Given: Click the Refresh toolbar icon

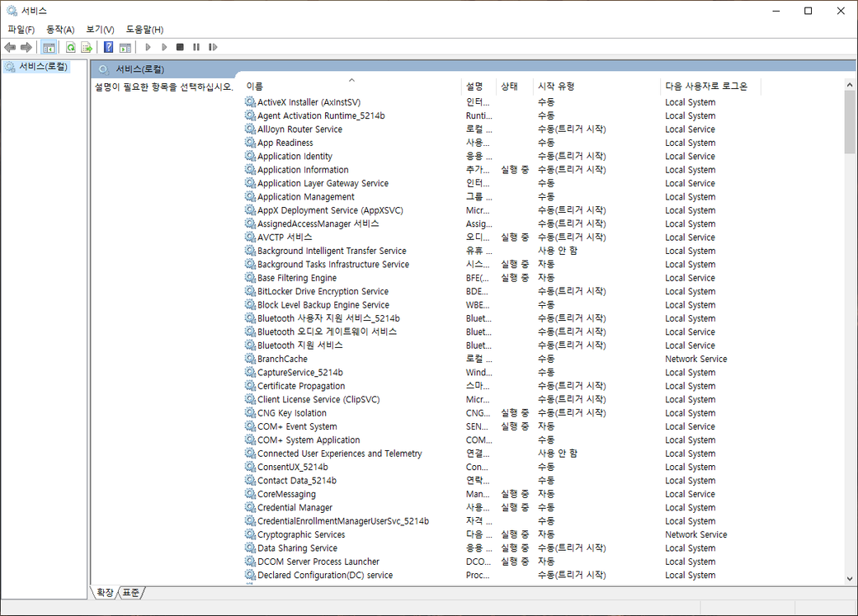Looking at the screenshot, I should [71, 47].
